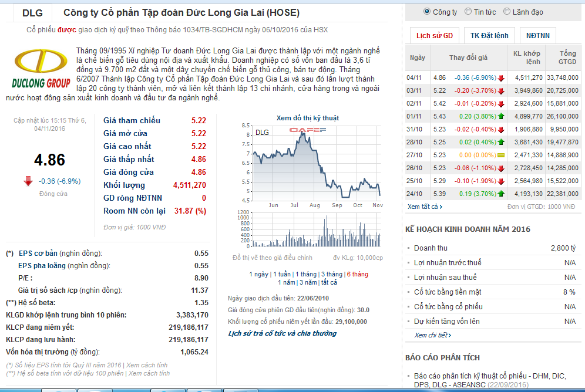Image resolution: width=585 pixels, height=392 pixels.
Task: Click the current price 4.86
Action: click(49, 160)
